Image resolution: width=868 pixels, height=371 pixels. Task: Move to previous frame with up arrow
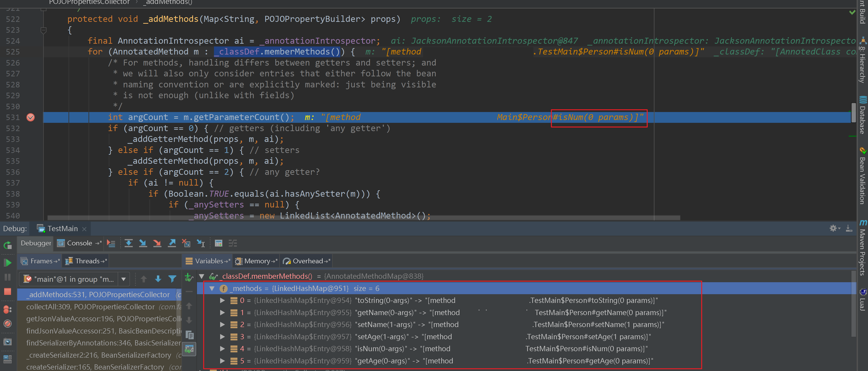pos(144,279)
